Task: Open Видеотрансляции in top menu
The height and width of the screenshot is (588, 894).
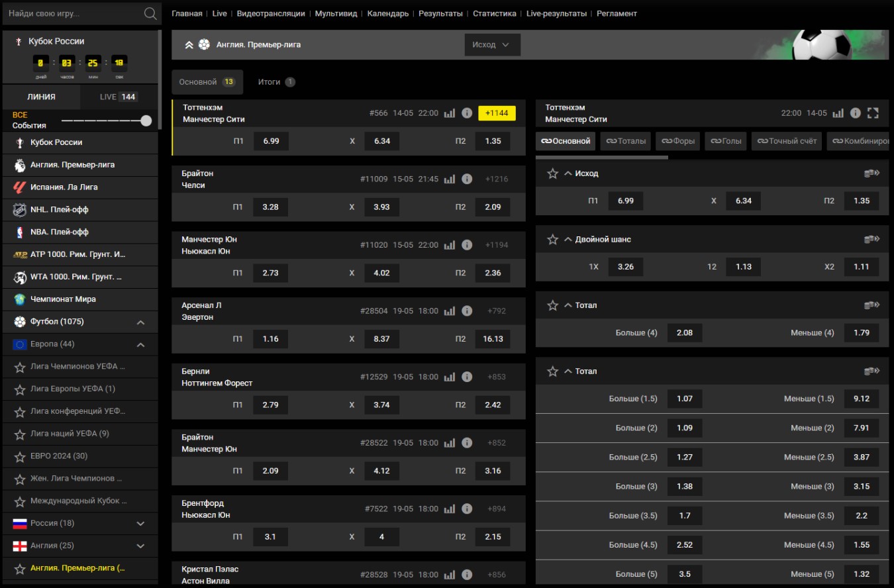Action: (271, 13)
